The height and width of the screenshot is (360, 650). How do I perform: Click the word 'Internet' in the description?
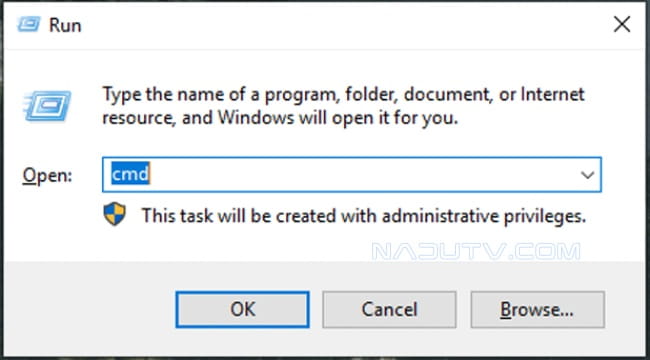point(553,95)
